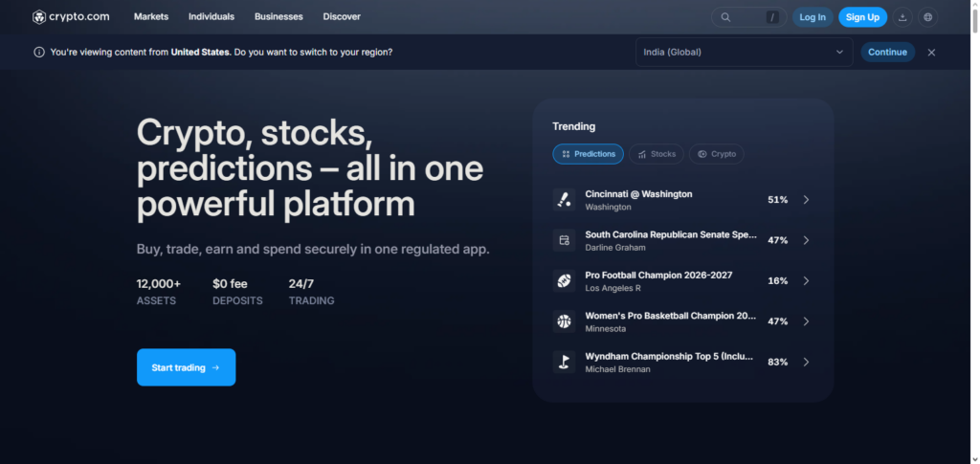Select the Stocks trending tab
The height and width of the screenshot is (464, 980).
point(657,154)
